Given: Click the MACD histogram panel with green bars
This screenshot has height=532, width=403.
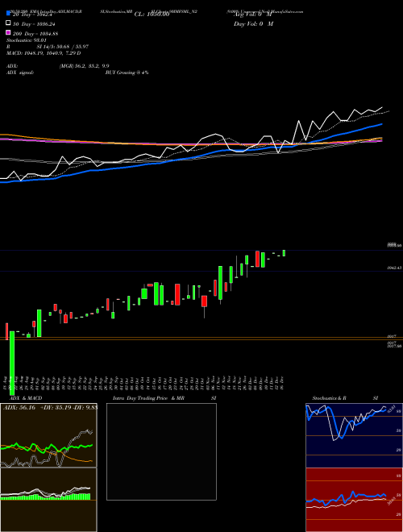Looking at the screenshot, I should click(48, 500).
